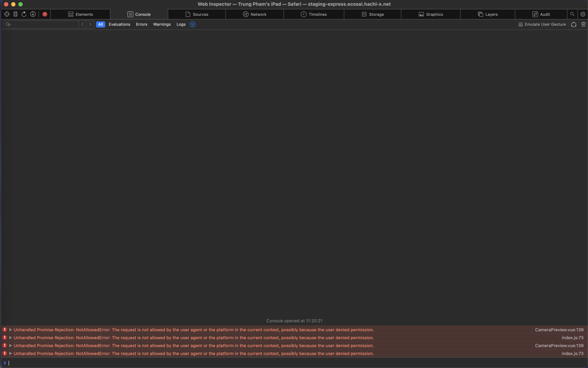Enable the pause-on-exceptions breakpoint icon
588x368 pixels.
point(45,14)
